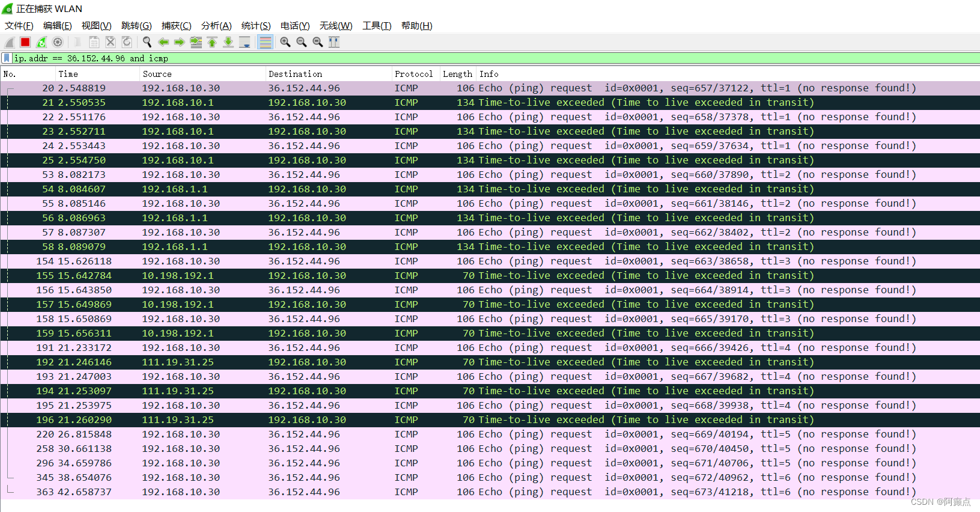Image resolution: width=980 pixels, height=512 pixels.
Task: Sort by the Destination column header
Action: tap(329, 74)
